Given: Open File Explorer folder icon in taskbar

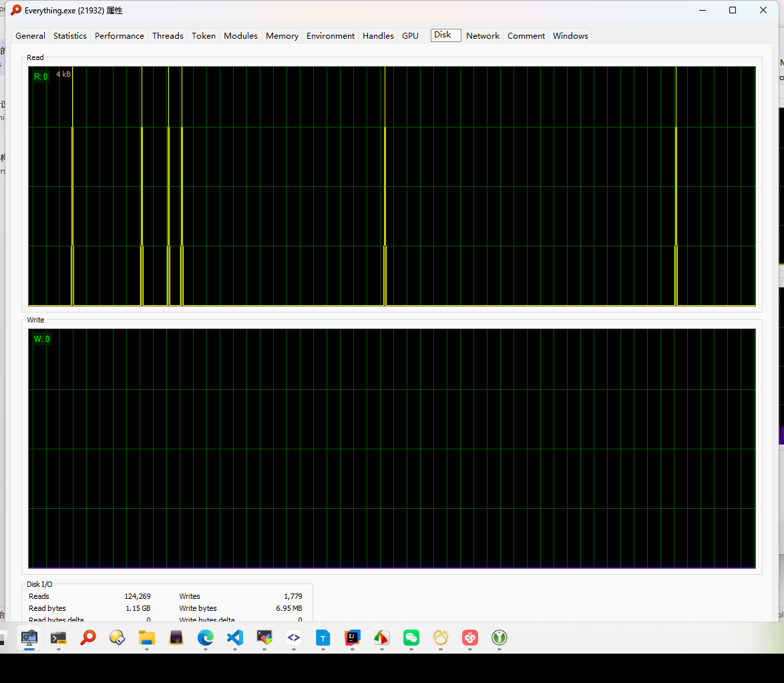Looking at the screenshot, I should pyautogui.click(x=146, y=638).
